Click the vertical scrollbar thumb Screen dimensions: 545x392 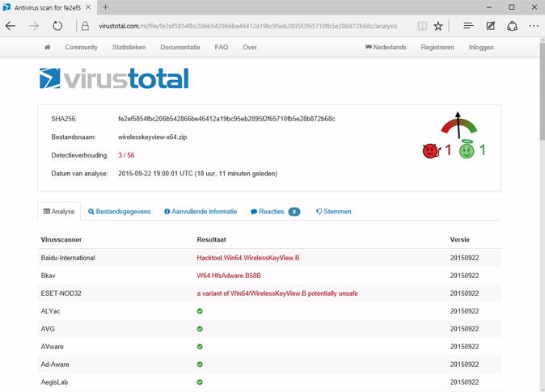(542, 91)
